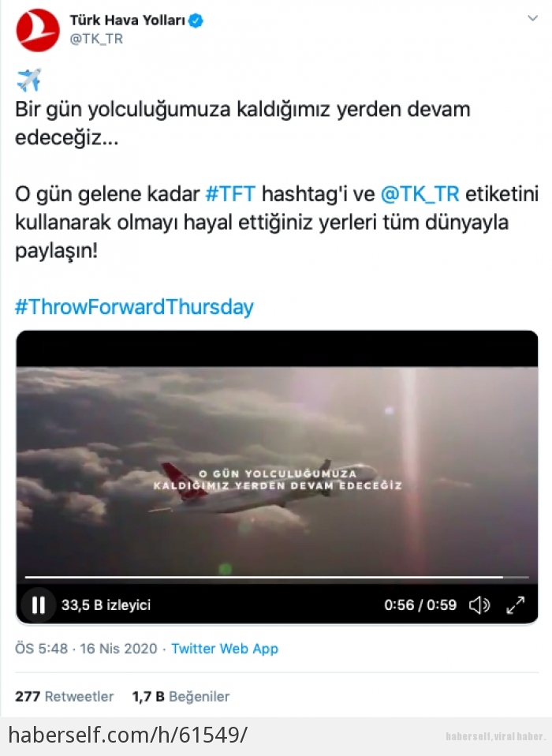The height and width of the screenshot is (756, 552).
Task: Pause the video with the pause button
Action: point(38,604)
